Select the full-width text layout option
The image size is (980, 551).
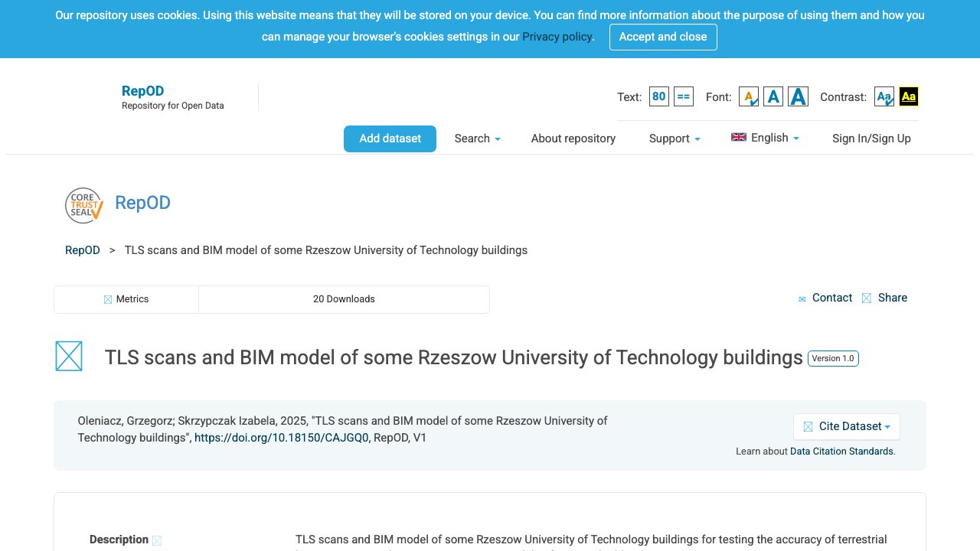click(x=684, y=96)
